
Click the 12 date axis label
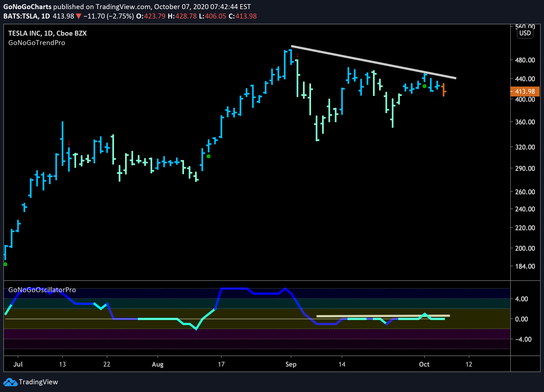click(469, 364)
